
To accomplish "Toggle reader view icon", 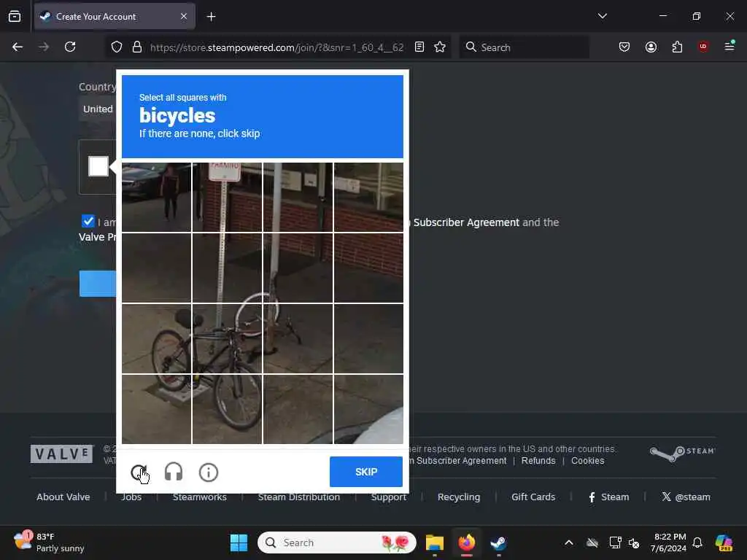I will [x=419, y=47].
